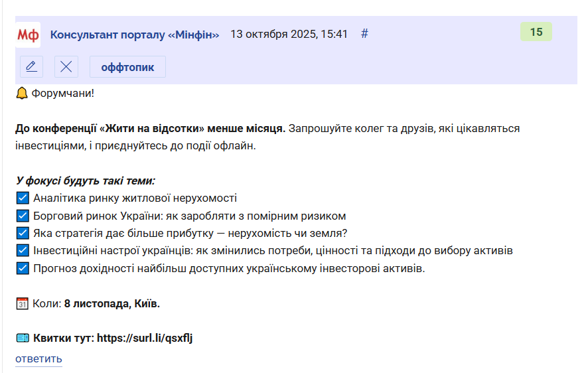This screenshot has width=588, height=373.
Task: Click checkmark beside Інвестиційні настрої українців
Action: [x=23, y=250]
